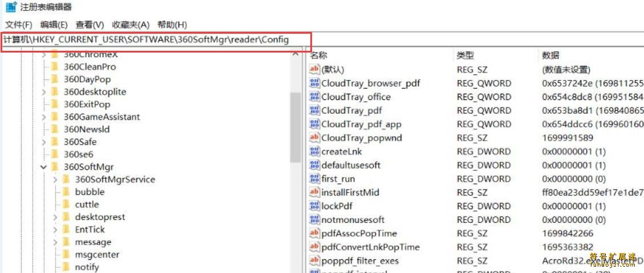Click the CloudTray_browser_pdf binary value icon
The height and width of the screenshot is (273, 644).
pyautogui.click(x=315, y=83)
